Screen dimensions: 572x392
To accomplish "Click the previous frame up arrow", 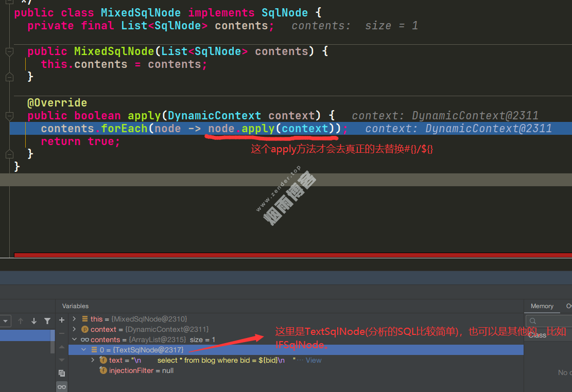I will [x=21, y=321].
